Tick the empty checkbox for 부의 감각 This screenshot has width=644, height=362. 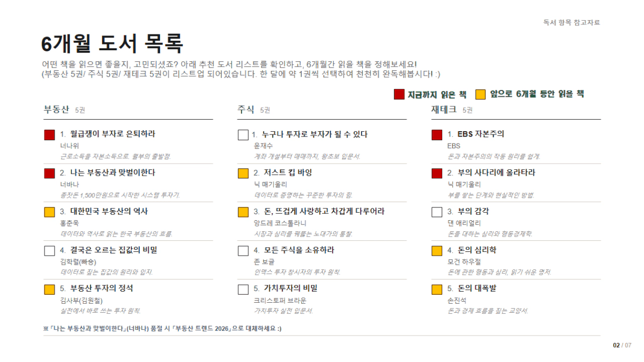437,212
